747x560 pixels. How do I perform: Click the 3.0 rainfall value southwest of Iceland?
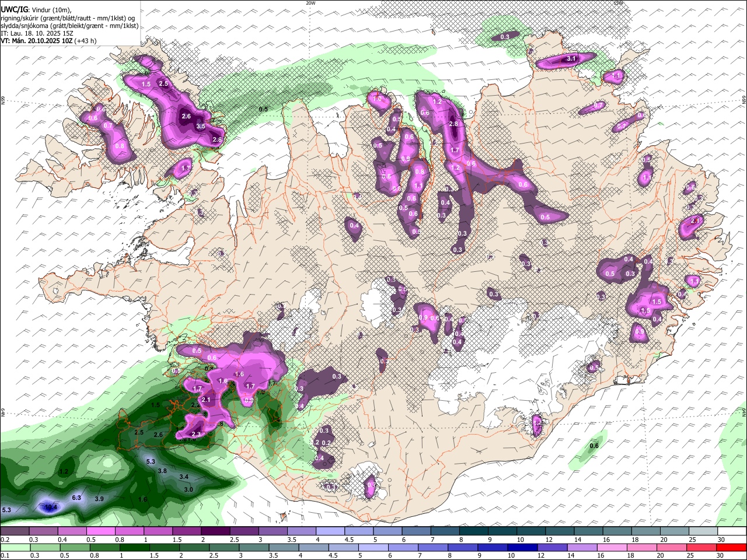click(189, 489)
